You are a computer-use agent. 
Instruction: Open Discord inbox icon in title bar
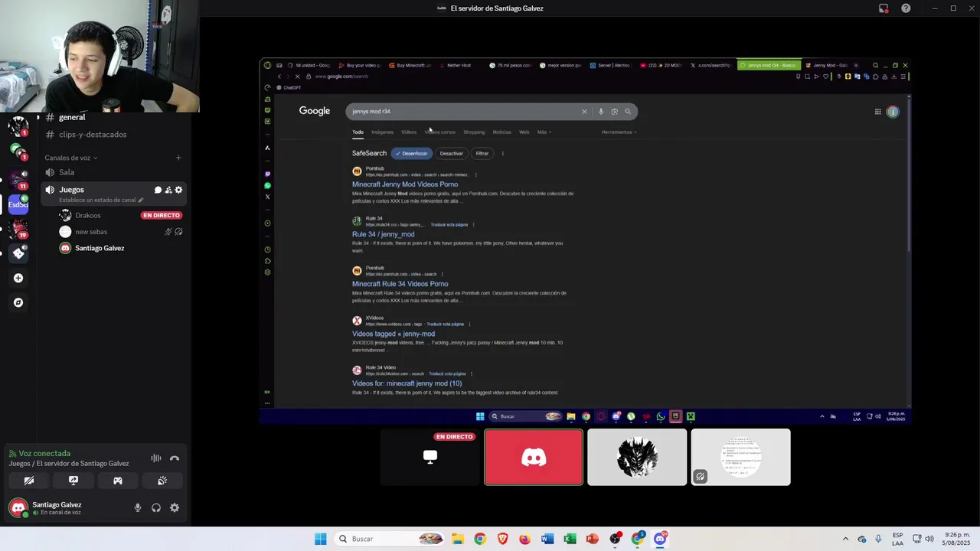pyautogui.click(x=884, y=8)
